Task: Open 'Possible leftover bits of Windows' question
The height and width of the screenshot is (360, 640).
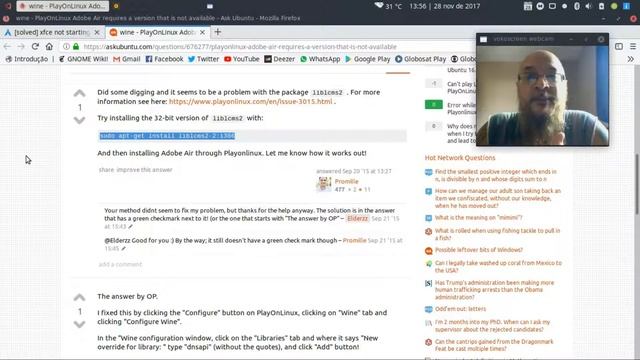Action: 479,250
